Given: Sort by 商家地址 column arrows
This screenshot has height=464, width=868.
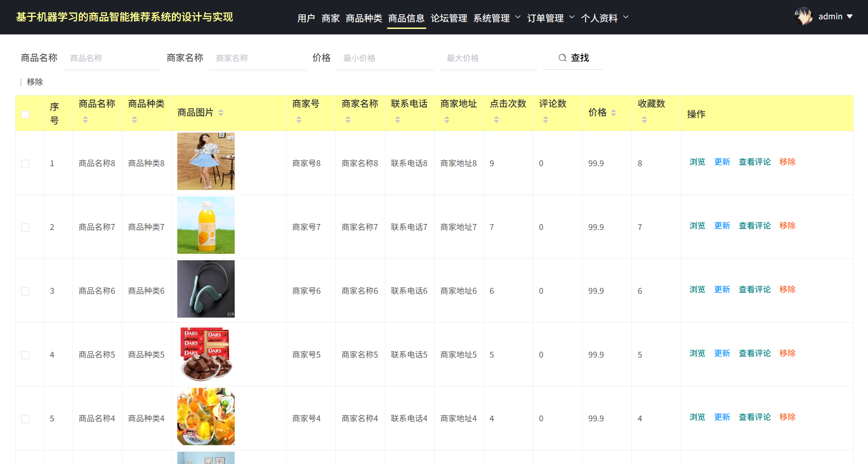Looking at the screenshot, I should point(447,120).
